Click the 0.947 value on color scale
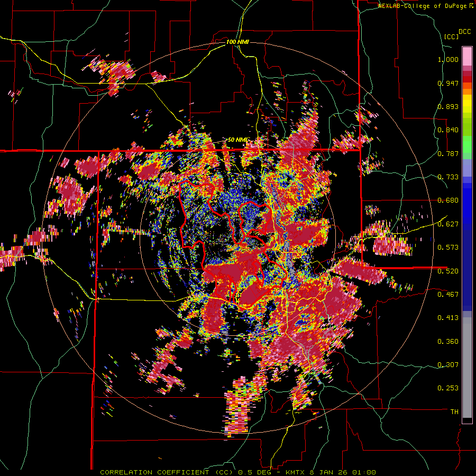 click(448, 83)
